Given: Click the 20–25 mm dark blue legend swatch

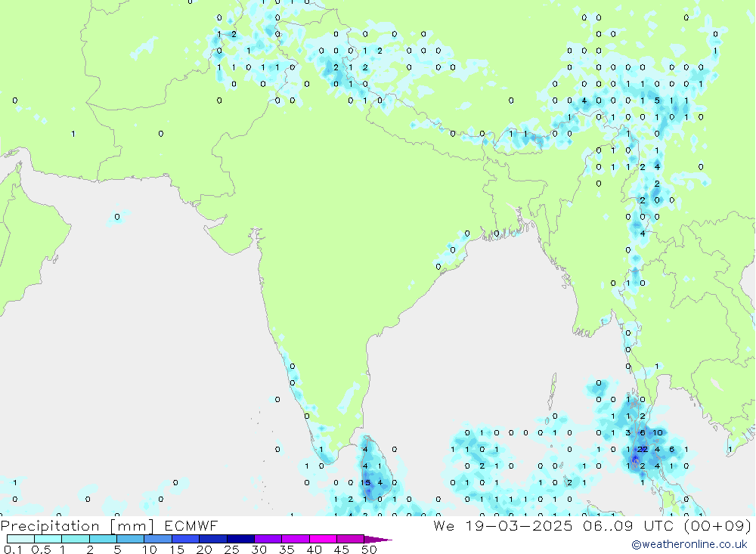Looking at the screenshot, I should click(212, 539).
